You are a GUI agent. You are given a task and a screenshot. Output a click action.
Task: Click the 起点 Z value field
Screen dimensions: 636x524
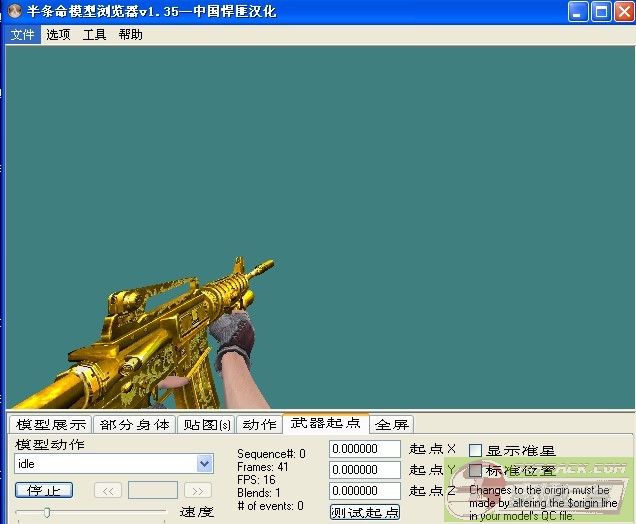click(x=365, y=491)
